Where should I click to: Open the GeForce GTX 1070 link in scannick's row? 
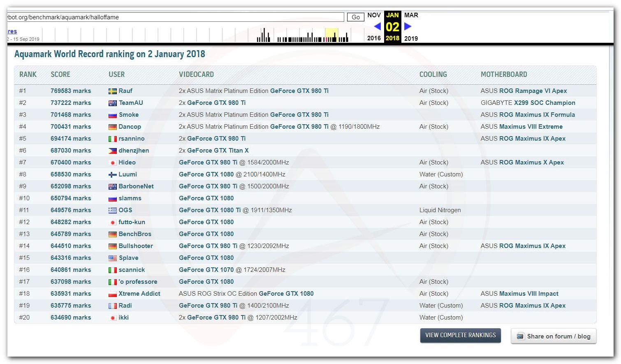coord(206,270)
